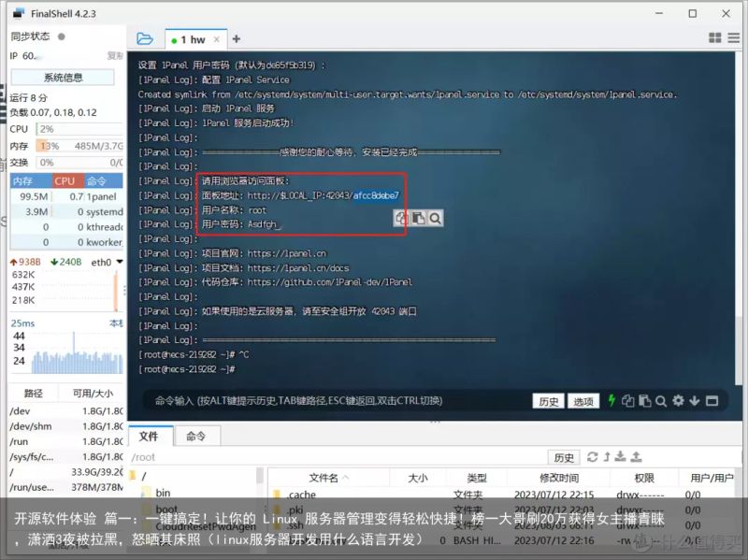Select the 文件 tab below terminal
Image resolution: width=748 pixels, height=560 pixels.
coord(149,436)
